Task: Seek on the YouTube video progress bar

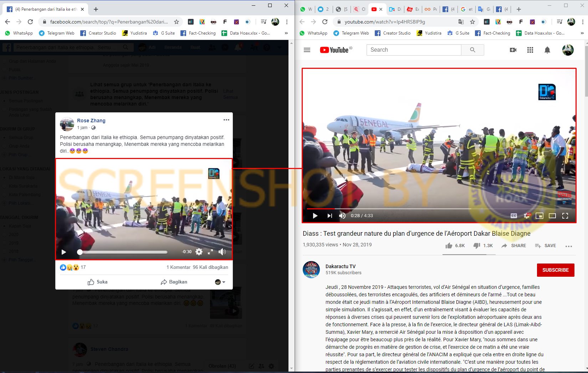Action: pos(439,209)
